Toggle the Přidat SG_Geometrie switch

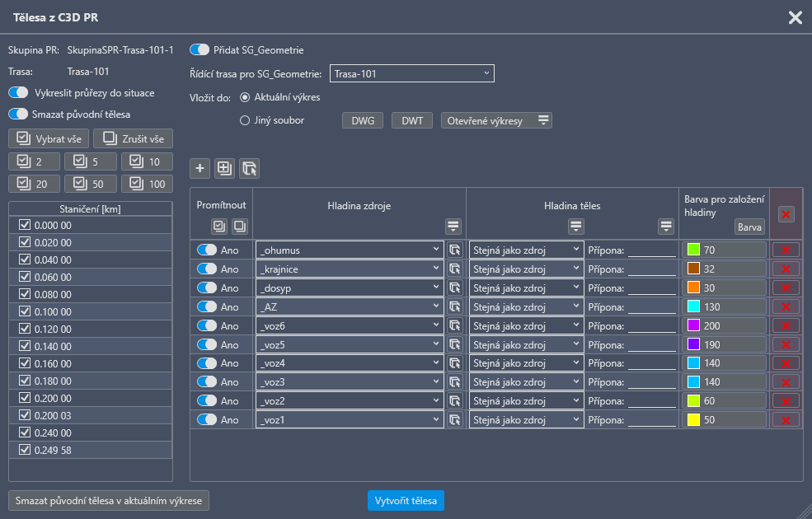click(199, 50)
